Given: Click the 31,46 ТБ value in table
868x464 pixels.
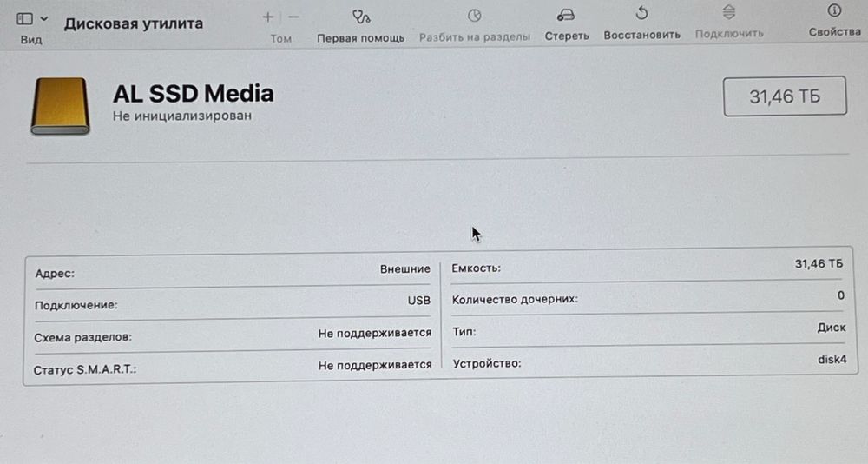Looking at the screenshot, I should tap(819, 264).
